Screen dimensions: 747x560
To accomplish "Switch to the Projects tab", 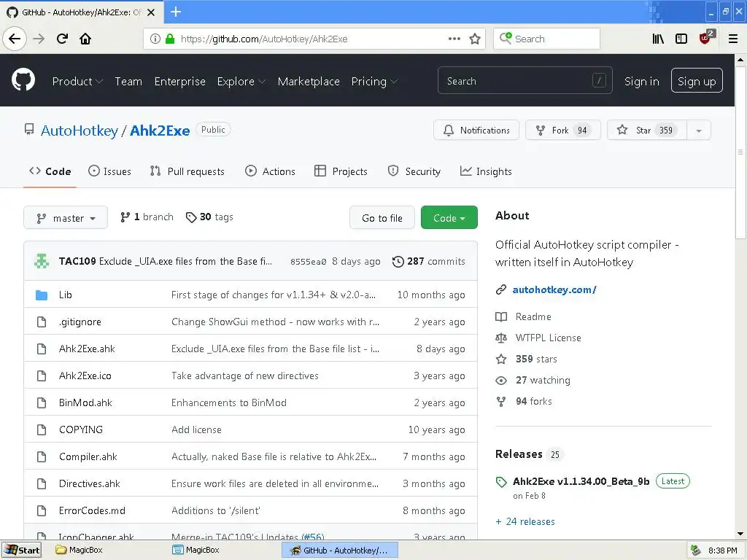I will (341, 171).
